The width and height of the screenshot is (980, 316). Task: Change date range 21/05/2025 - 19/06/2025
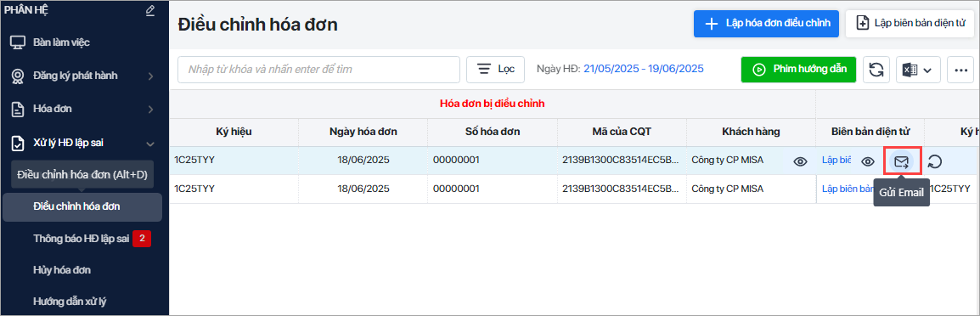tap(644, 69)
